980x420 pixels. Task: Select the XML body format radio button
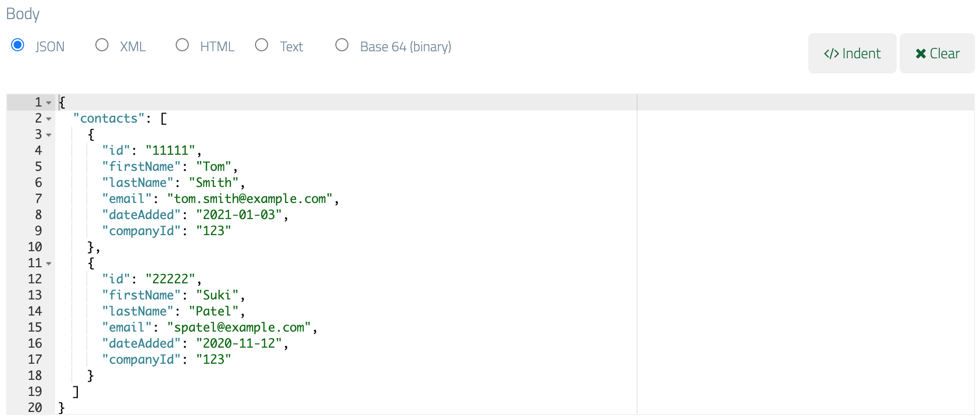click(x=102, y=45)
